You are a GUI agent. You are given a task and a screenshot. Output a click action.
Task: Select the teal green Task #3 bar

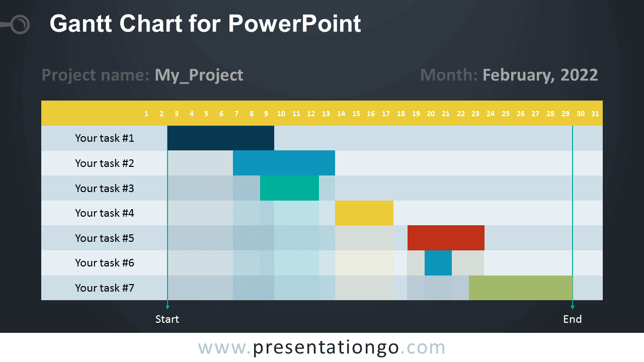pyautogui.click(x=289, y=188)
